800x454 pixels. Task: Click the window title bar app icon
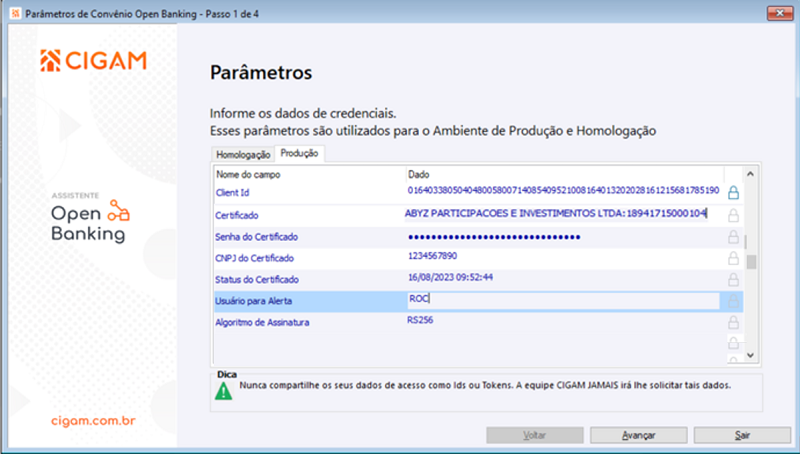(15, 13)
